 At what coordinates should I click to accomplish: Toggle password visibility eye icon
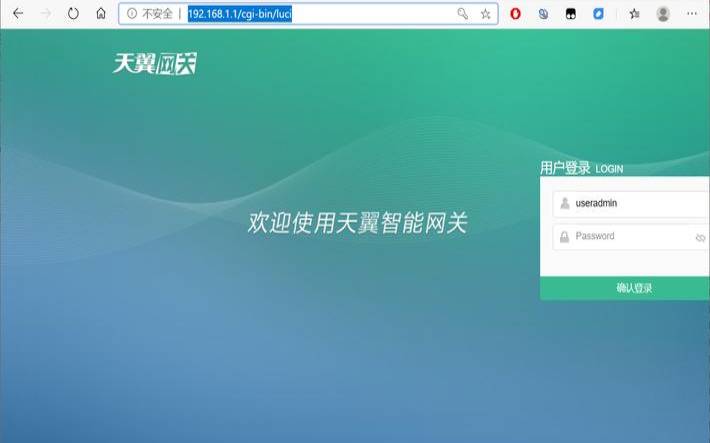click(x=700, y=238)
